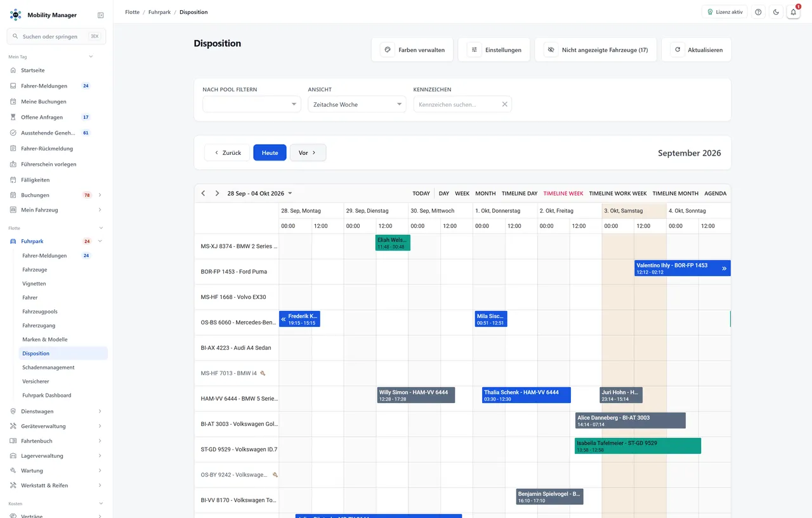Switch to the MONTH view

pos(485,193)
